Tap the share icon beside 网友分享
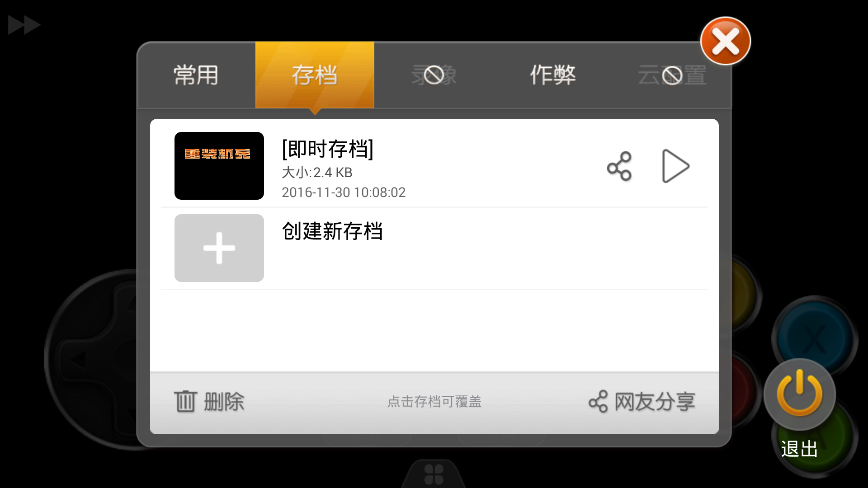The width and height of the screenshot is (868, 488). tap(598, 401)
